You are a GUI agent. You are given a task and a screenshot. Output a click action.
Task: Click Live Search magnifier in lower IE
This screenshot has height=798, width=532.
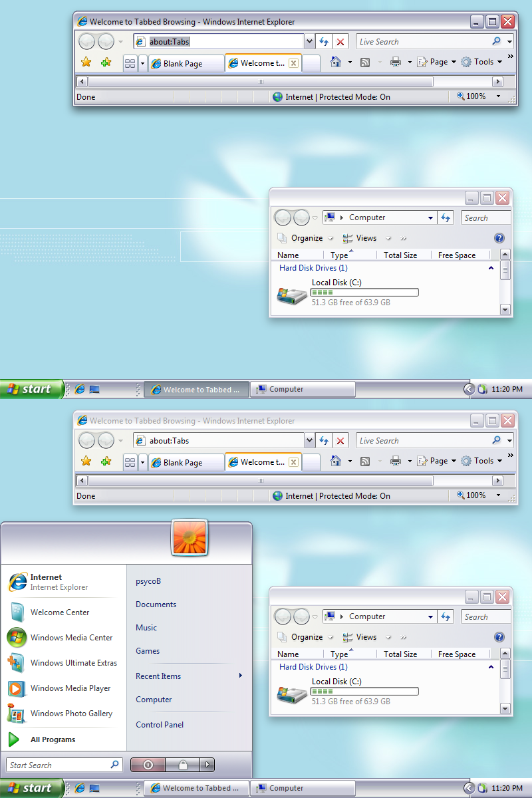497,440
